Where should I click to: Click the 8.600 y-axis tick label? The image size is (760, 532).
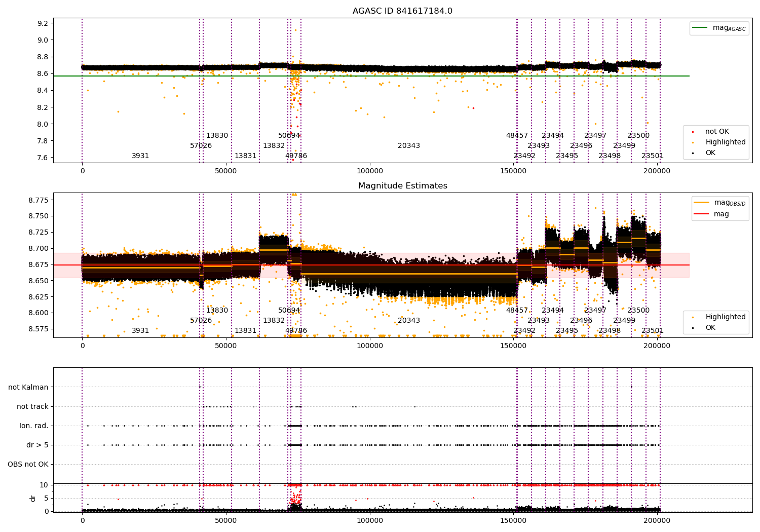[39, 313]
